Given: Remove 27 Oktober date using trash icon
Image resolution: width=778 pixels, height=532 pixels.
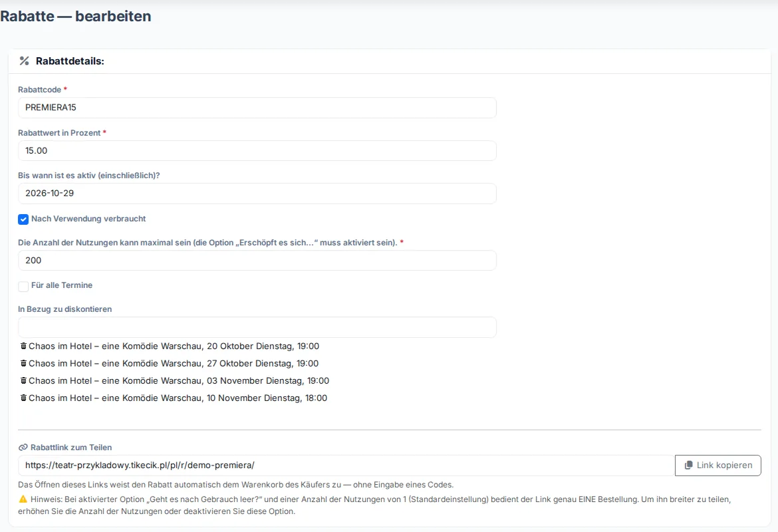Looking at the screenshot, I should pyautogui.click(x=23, y=363).
